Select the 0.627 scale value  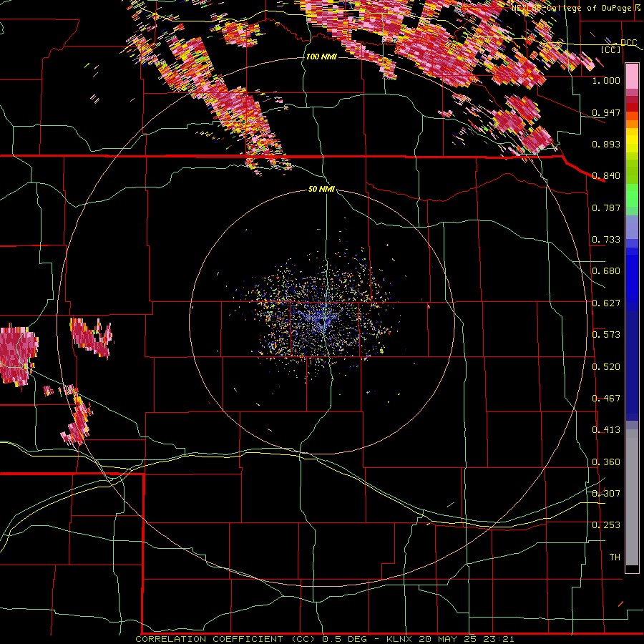point(606,303)
